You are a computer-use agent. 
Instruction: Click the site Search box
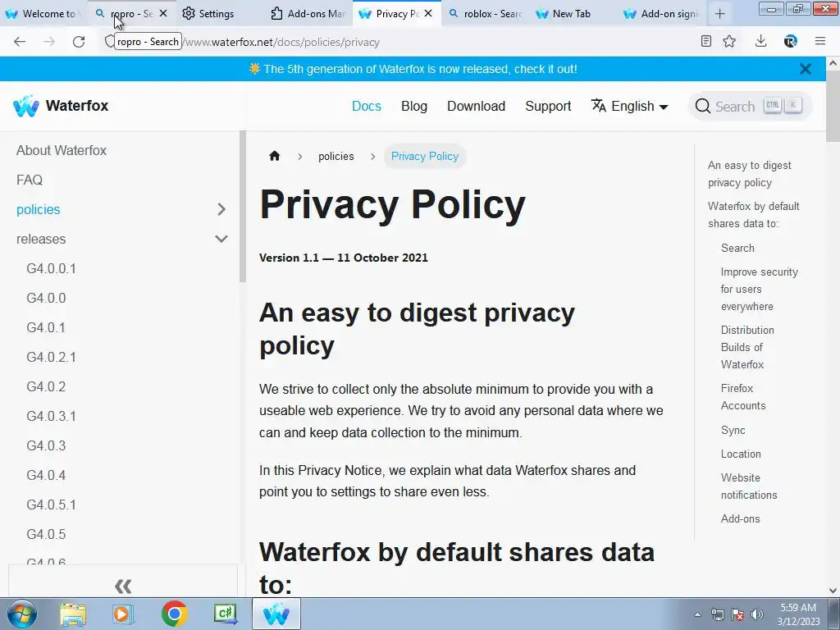tap(750, 106)
